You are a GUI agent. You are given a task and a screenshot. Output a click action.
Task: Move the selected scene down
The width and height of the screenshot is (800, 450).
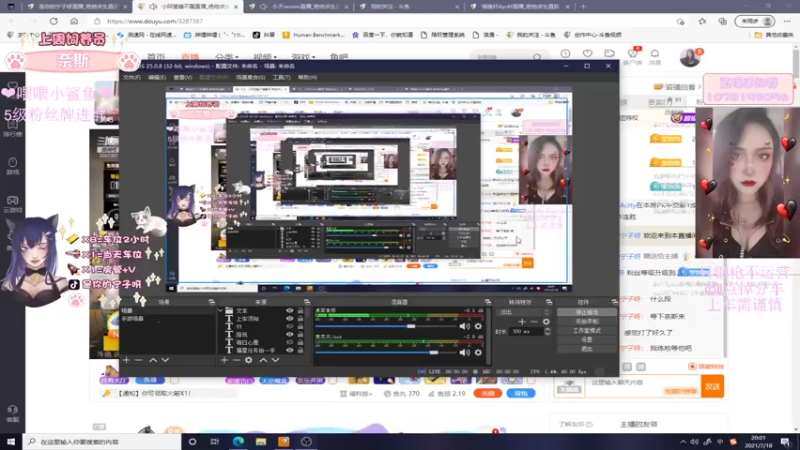pos(165,360)
